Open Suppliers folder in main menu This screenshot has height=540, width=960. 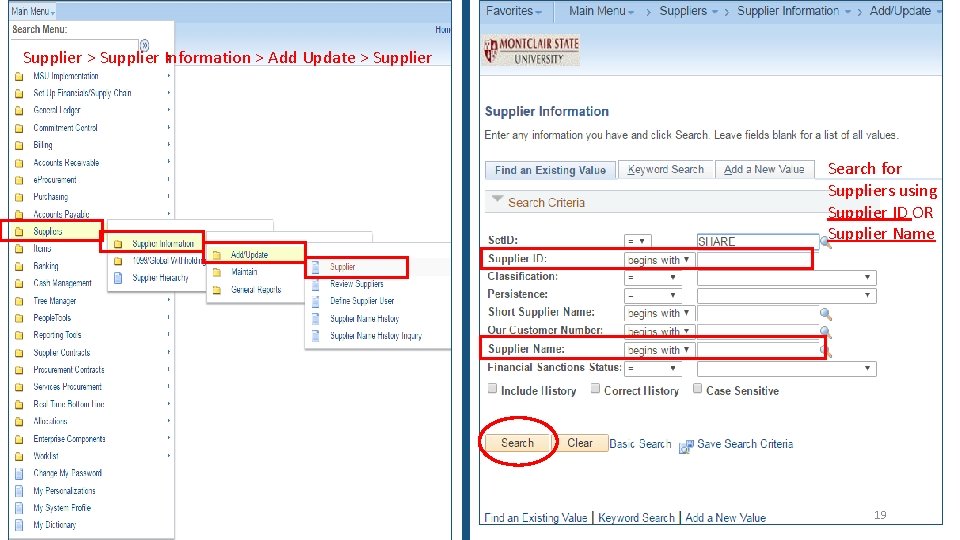[x=48, y=231]
